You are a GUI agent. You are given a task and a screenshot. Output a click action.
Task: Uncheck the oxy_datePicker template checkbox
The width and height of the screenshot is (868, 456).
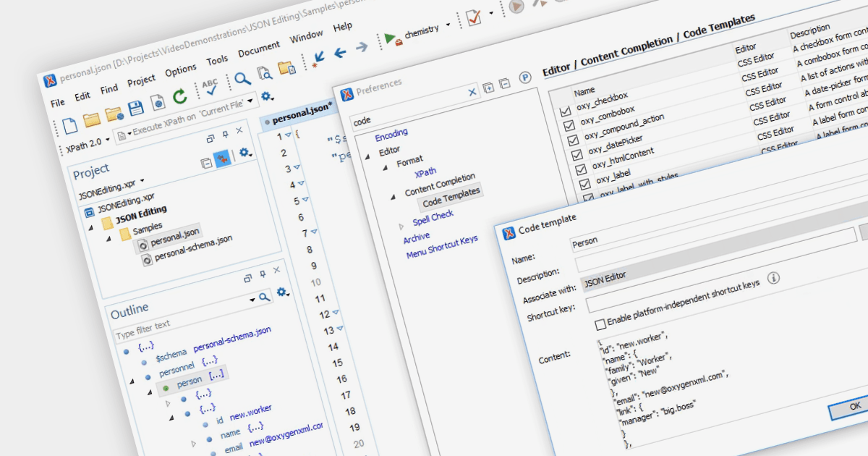576,155
